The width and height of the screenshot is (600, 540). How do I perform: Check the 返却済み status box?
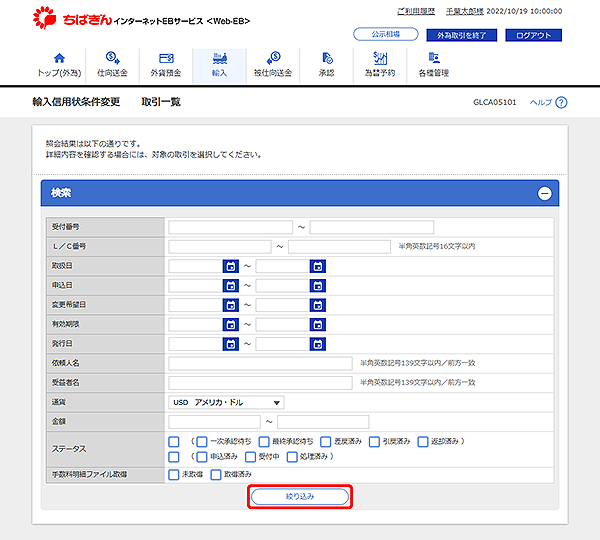point(423,442)
